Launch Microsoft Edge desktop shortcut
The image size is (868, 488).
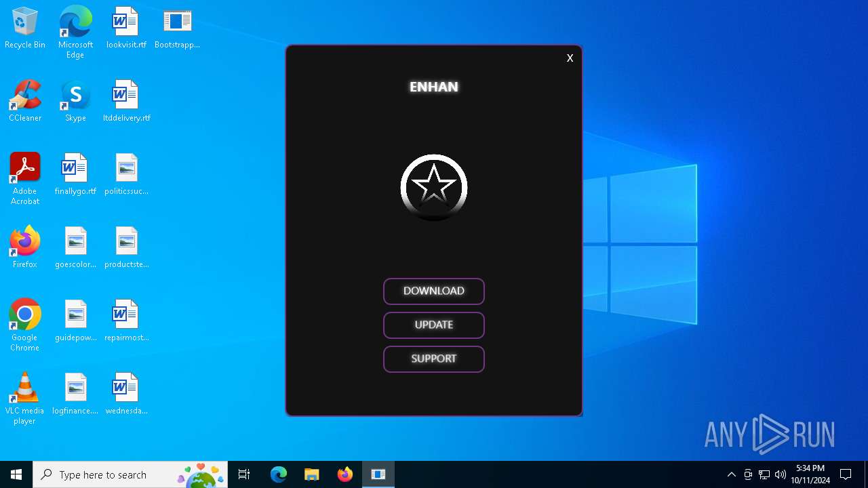pos(75,32)
